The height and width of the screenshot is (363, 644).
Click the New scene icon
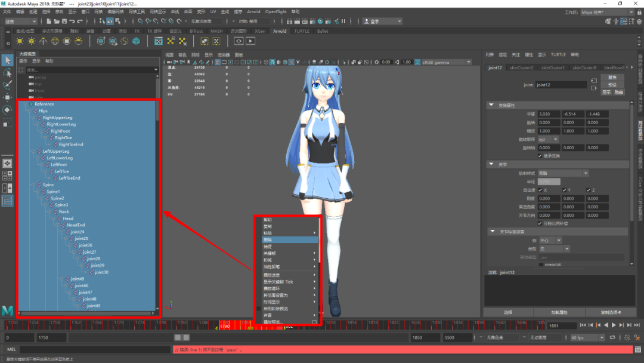click(49, 21)
